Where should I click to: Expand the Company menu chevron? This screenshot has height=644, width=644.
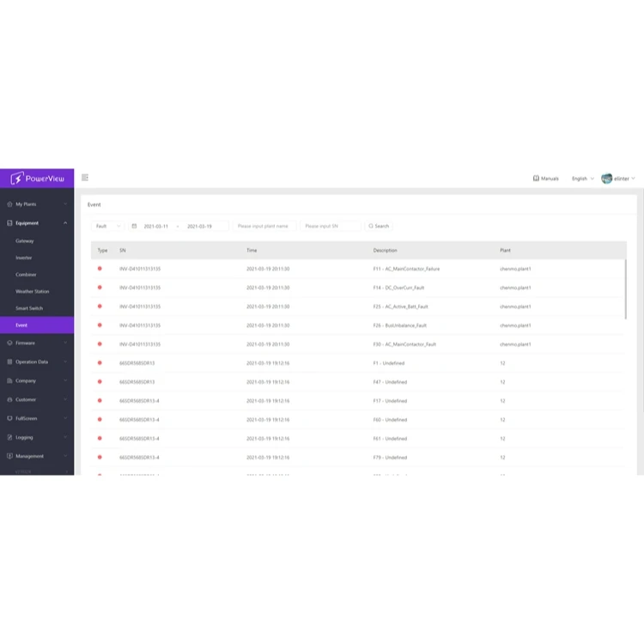(x=65, y=380)
